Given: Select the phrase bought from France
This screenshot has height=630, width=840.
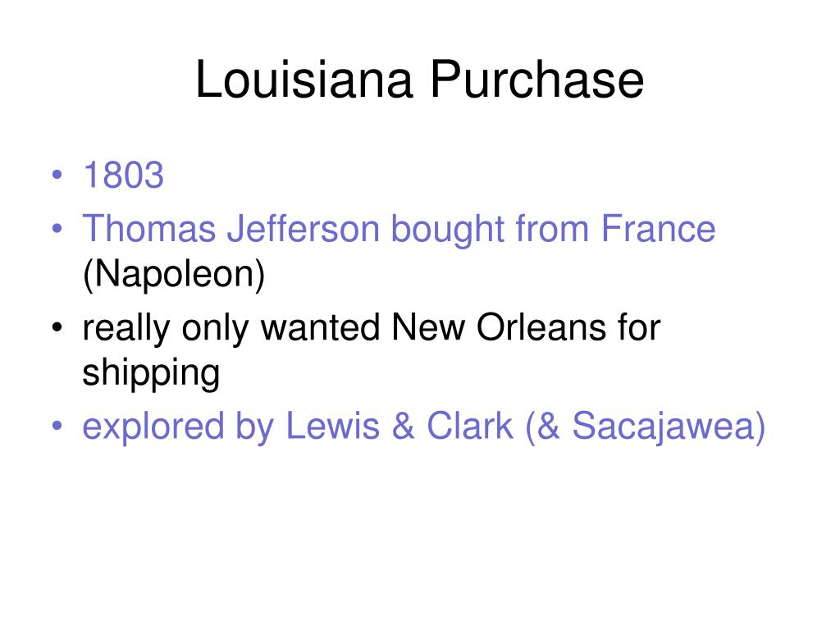Looking at the screenshot, I should click(553, 231).
